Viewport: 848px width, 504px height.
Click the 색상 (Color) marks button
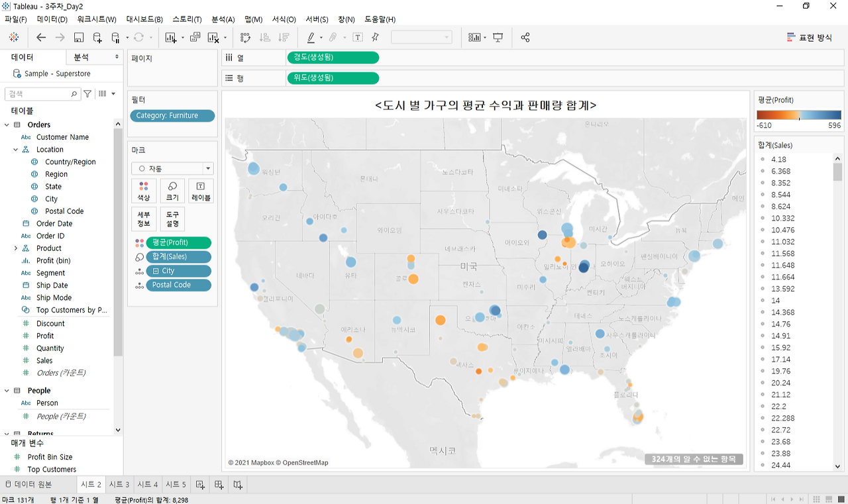144,191
